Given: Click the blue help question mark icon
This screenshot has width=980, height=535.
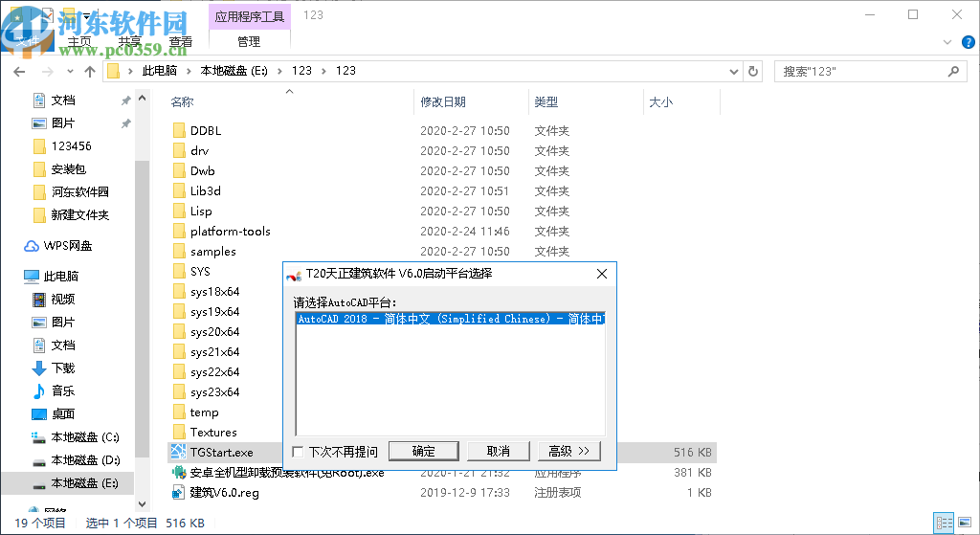Looking at the screenshot, I should tap(969, 42).
